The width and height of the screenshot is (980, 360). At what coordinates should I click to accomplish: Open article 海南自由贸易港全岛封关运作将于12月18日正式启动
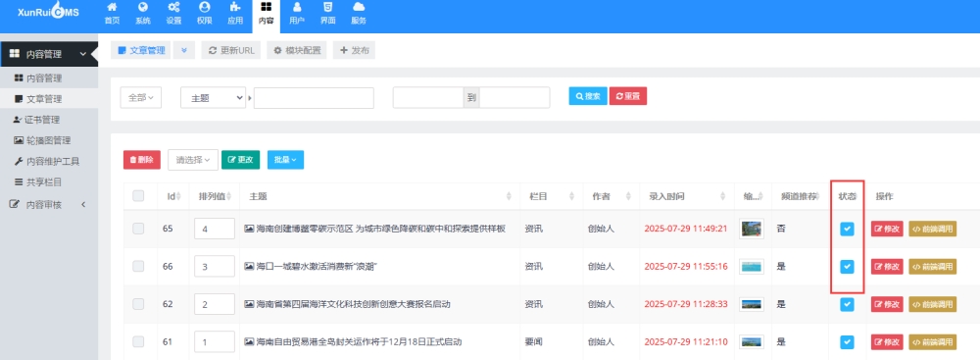pyautogui.click(x=359, y=341)
